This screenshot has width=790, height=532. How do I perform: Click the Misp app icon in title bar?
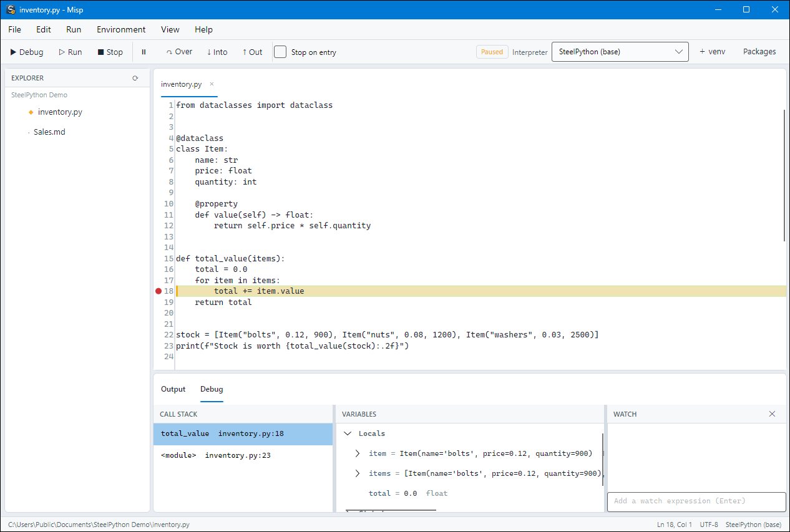click(x=11, y=10)
